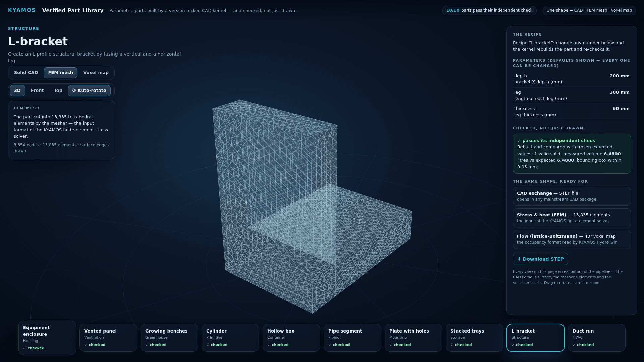Screen dimensions: 644x362
Task: Click the STRUCTURE category label
Action: [x=23, y=29]
